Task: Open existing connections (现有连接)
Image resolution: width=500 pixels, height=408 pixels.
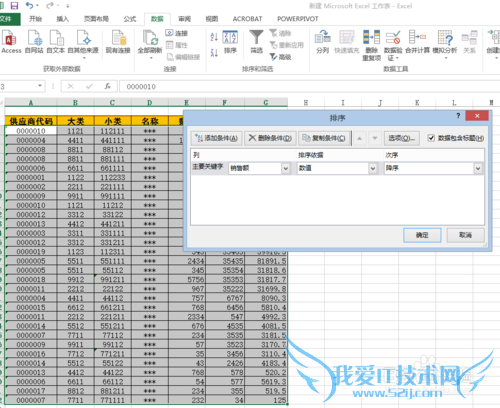Action: pyautogui.click(x=118, y=42)
